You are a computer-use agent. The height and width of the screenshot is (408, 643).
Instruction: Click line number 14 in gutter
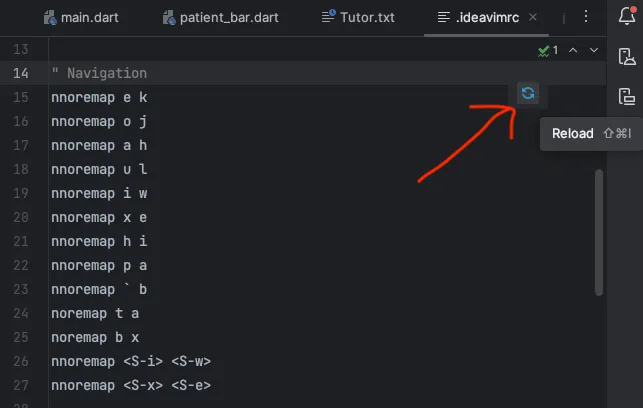click(x=21, y=73)
